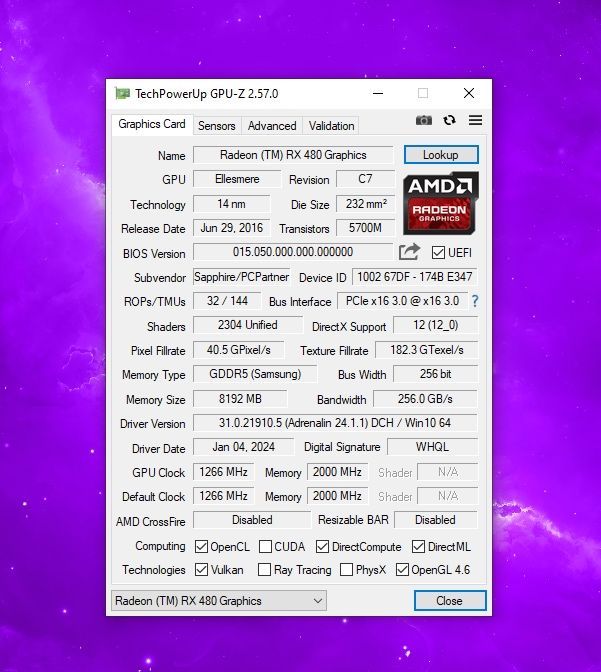Toggle the OpenCL checkbox
The image size is (601, 672).
click(x=201, y=546)
